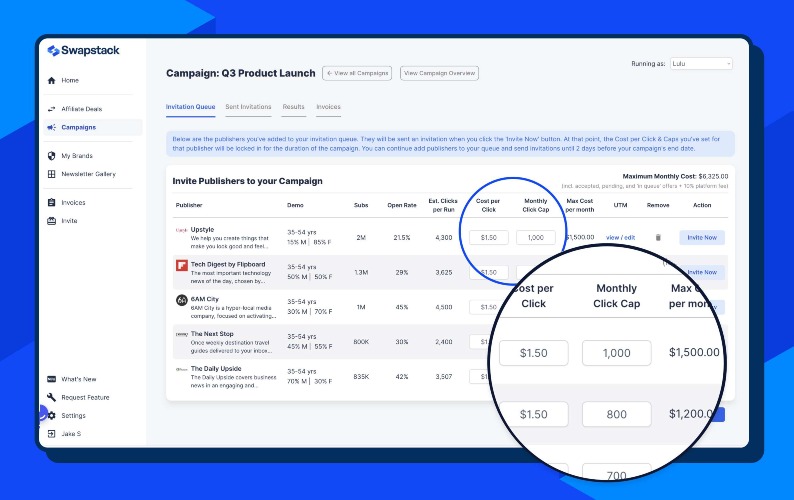This screenshot has width=794, height=500.
Task: Click The Next Stop subs 800K
Action: [x=361, y=342]
